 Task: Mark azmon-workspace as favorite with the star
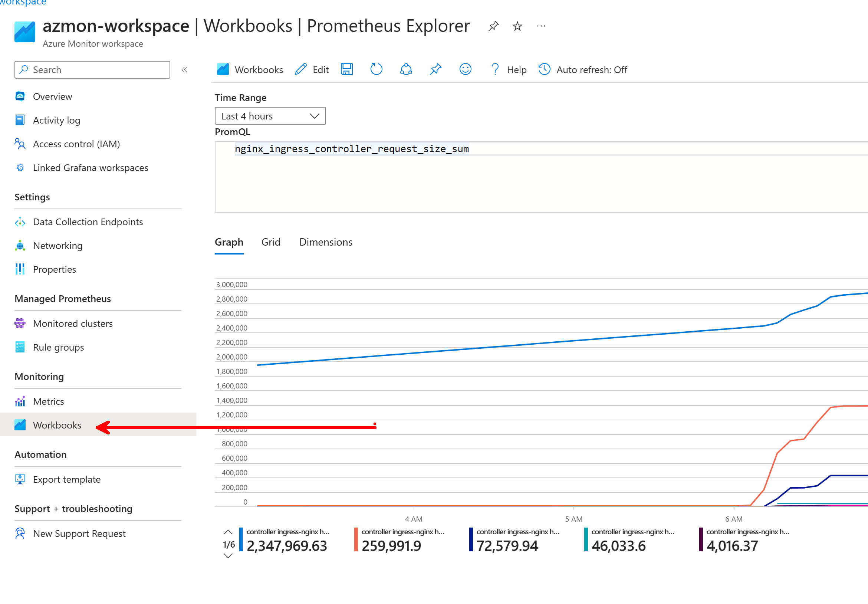coord(517,26)
